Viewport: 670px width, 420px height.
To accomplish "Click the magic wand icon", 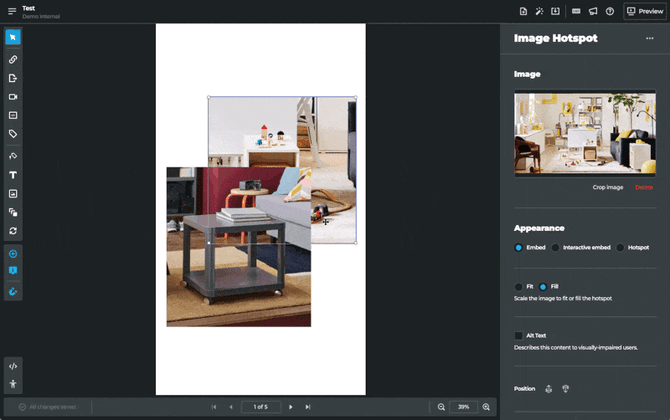I will tap(540, 11).
